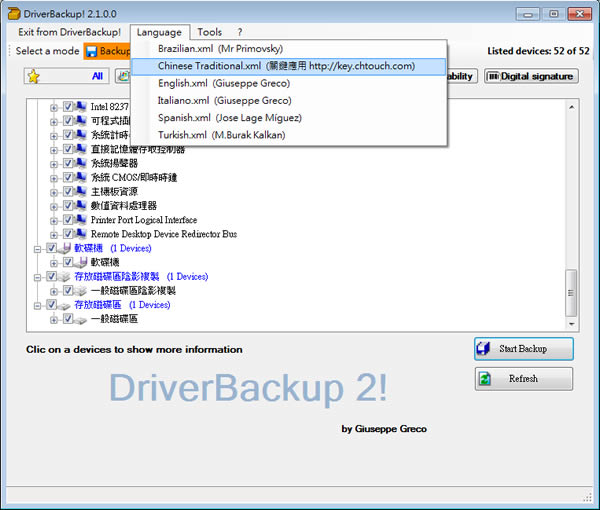600x510 pixels.
Task: Click the partly hidden second filter button icon
Action: pyautogui.click(x=124, y=76)
